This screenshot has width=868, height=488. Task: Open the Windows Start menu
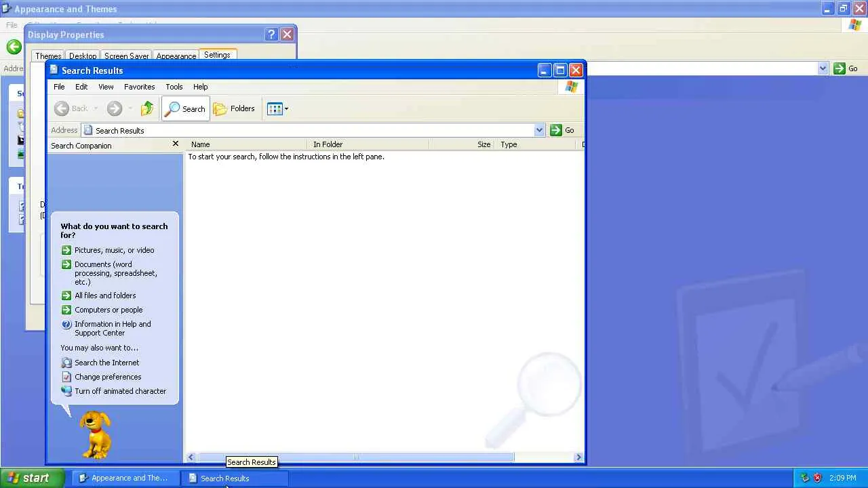pos(32,478)
